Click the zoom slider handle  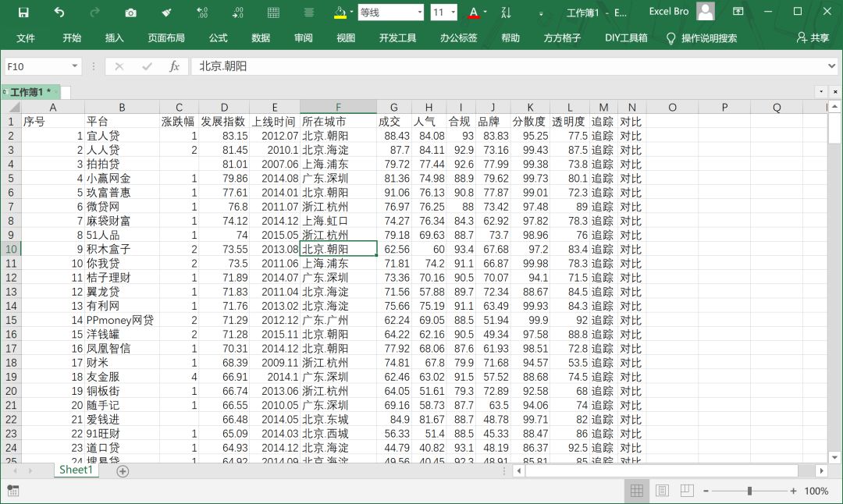(749, 491)
